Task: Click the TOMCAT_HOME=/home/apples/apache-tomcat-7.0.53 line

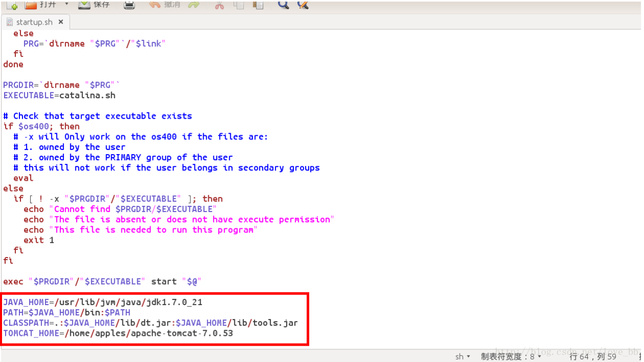Action: [118, 333]
